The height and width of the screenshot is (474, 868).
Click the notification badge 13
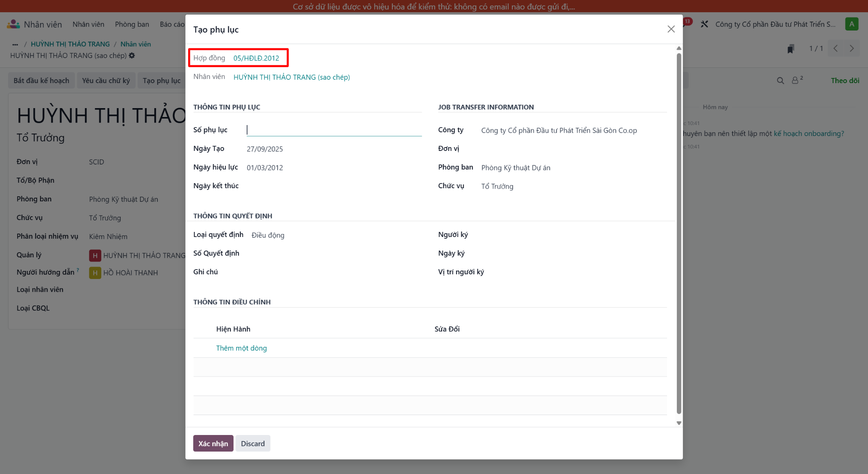[687, 21]
